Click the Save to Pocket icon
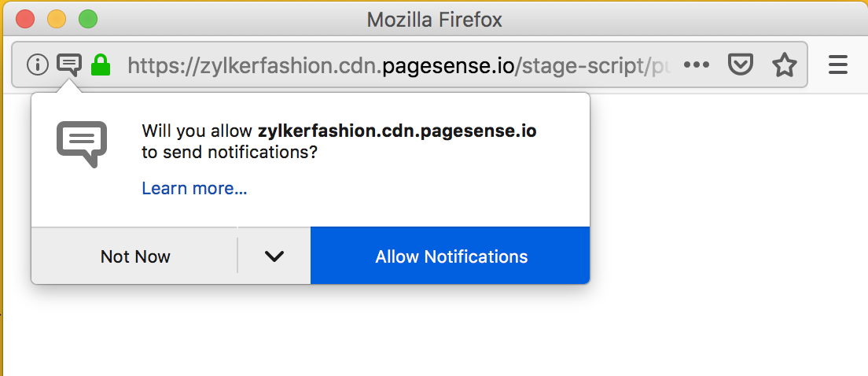This screenshot has height=376, width=868. [740, 65]
